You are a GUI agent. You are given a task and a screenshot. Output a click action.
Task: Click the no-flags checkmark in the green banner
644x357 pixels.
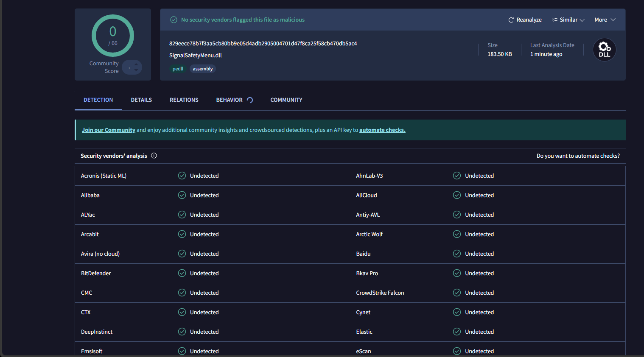[174, 20]
